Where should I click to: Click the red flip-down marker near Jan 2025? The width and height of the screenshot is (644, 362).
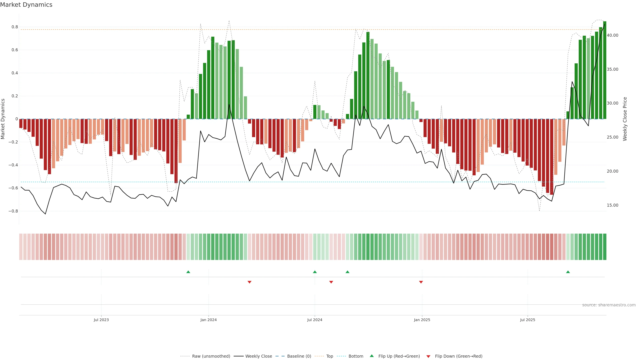pos(421,282)
